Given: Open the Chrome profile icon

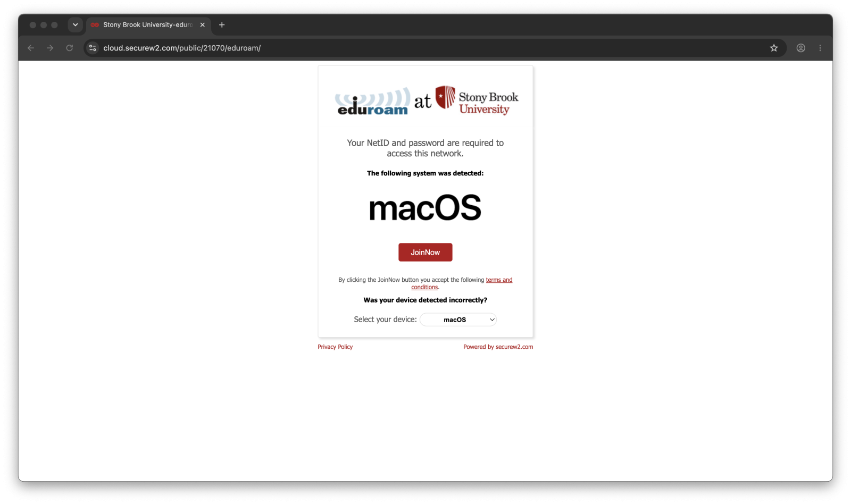Looking at the screenshot, I should (800, 48).
